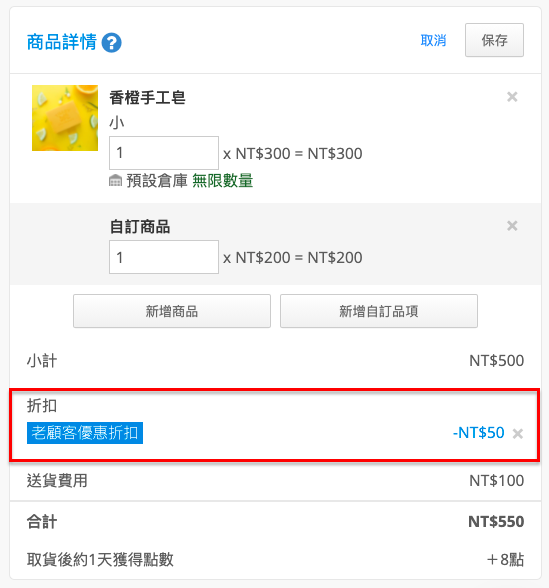
Task: Click the 新增商品 button
Action: pos(172,311)
